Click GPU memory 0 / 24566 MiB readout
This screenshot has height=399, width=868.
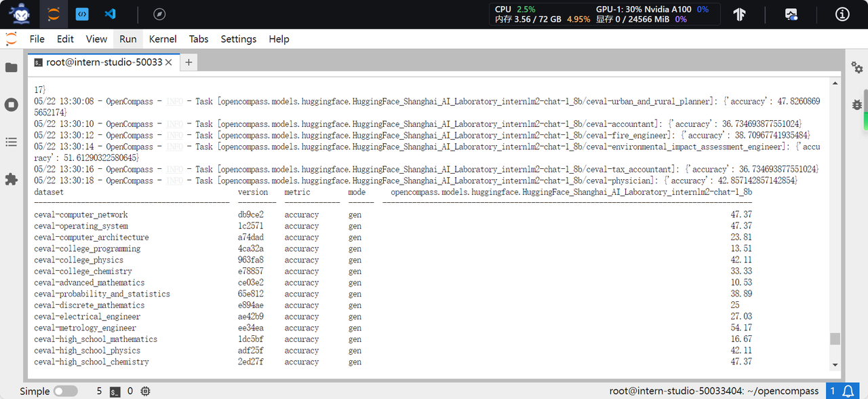pyautogui.click(x=642, y=20)
